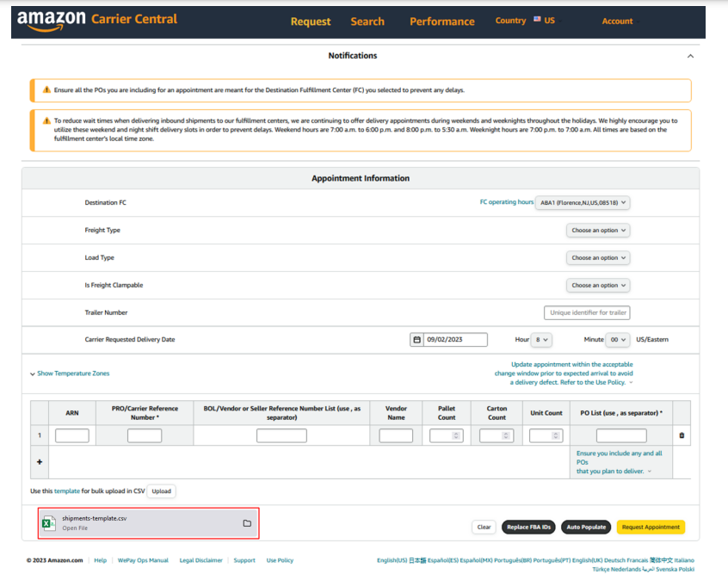Expand Show Temperature Zones

[70, 373]
